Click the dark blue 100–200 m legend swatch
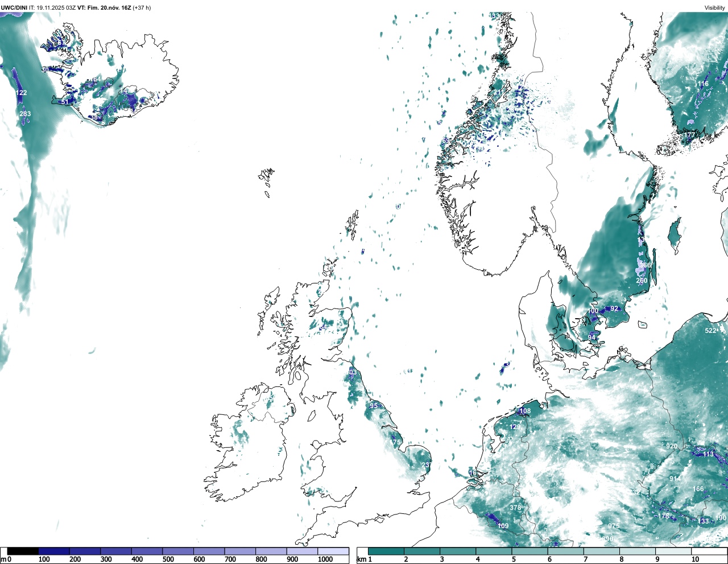Viewport: 728px width, 564px height. 53,551
